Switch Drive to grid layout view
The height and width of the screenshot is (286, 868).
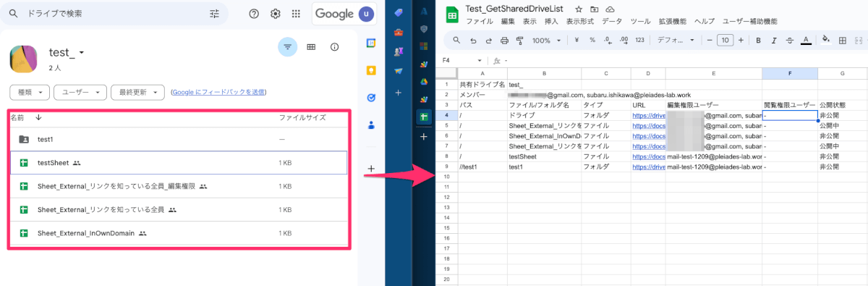311,47
